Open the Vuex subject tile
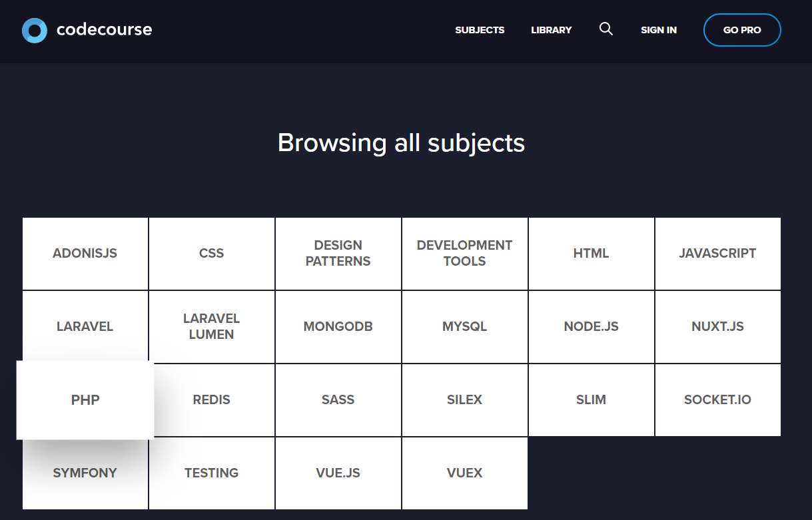The image size is (812, 520). 465,473
